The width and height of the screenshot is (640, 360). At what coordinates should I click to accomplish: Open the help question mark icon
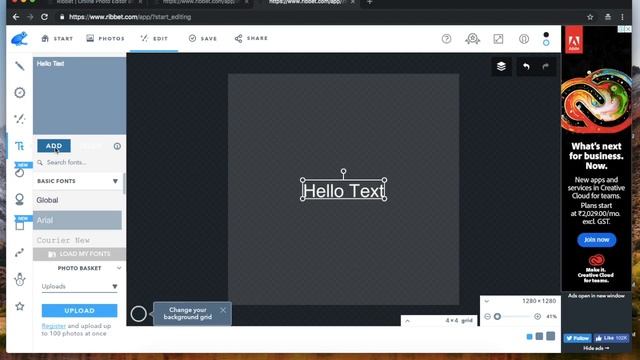tap(447, 39)
